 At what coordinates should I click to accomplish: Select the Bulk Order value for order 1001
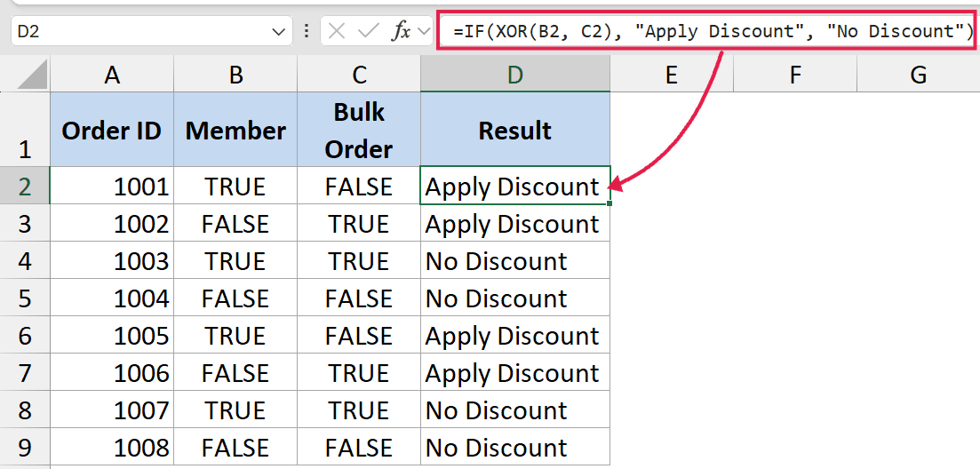359,186
